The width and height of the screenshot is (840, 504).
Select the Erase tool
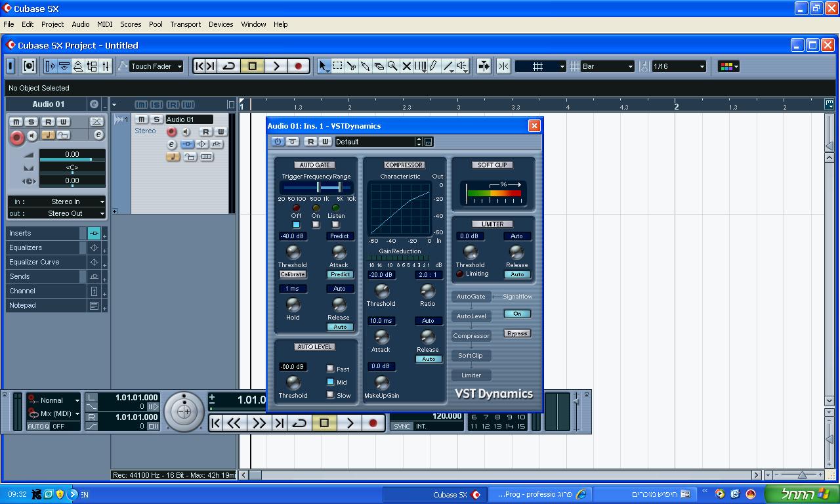pyautogui.click(x=379, y=66)
